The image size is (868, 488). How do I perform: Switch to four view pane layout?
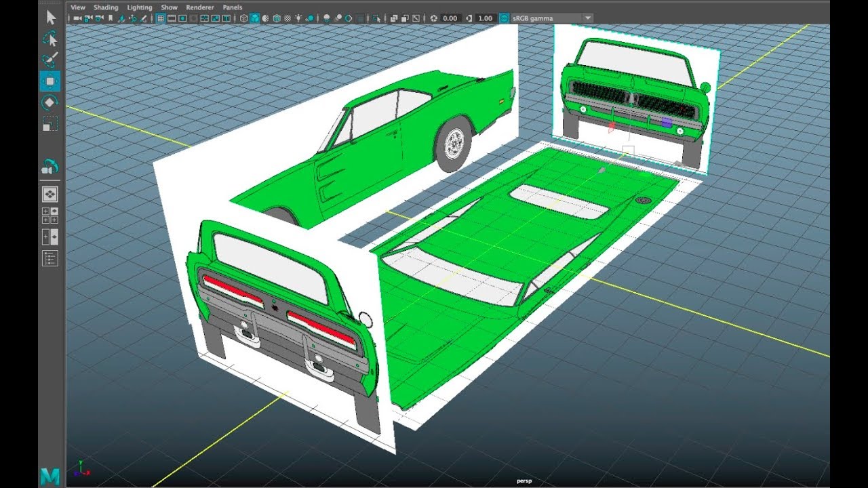click(x=50, y=216)
